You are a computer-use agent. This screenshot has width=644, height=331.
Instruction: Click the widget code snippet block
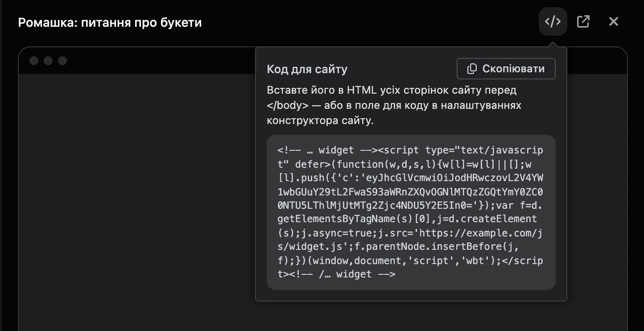point(411,212)
